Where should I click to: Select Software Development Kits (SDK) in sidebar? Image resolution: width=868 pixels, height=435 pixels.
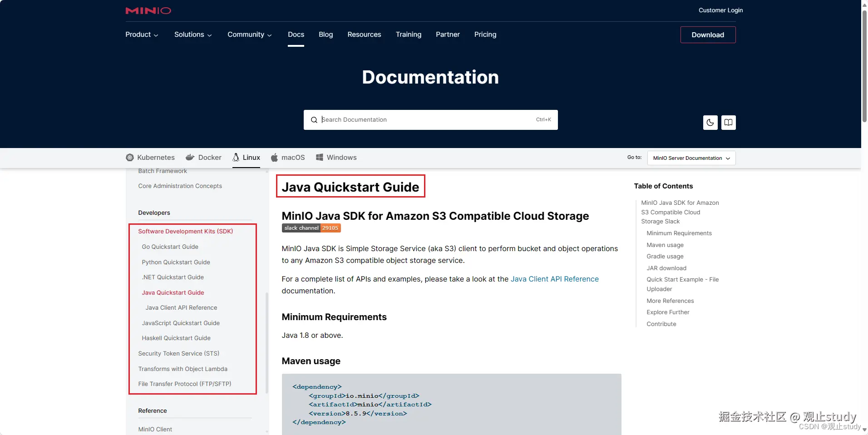point(185,232)
